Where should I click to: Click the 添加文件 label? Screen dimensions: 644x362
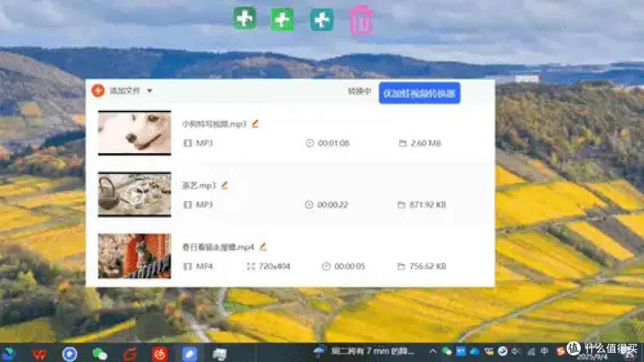(x=125, y=91)
